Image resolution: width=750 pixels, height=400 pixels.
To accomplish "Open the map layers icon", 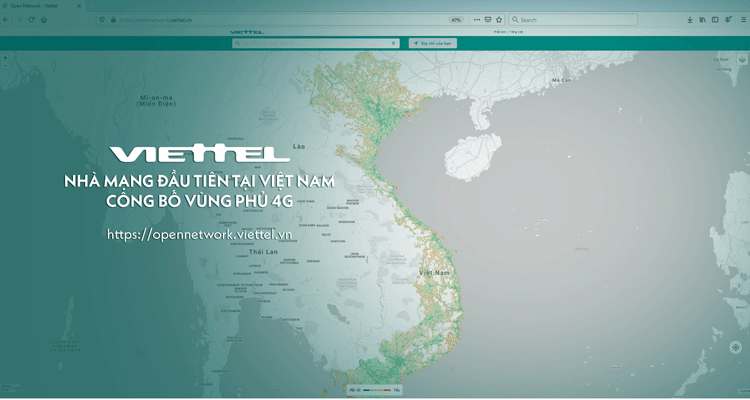I will click(742, 60).
